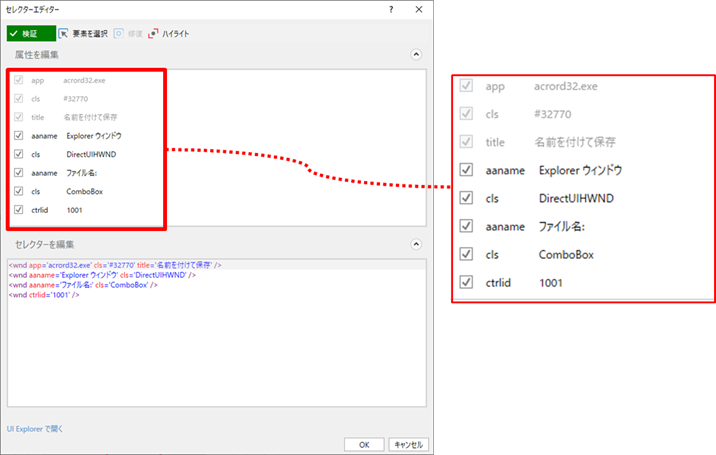Click the 検証 validate button
Image resolution: width=716 pixels, height=455 pixels.
pos(31,33)
